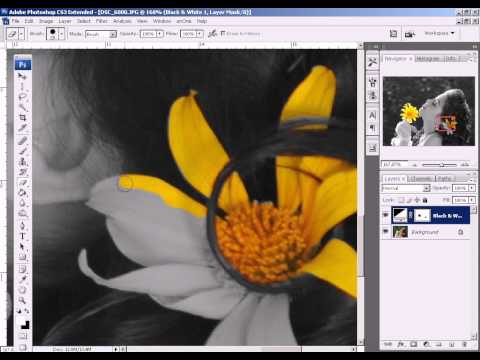Select the Gradient tool
The image size is (480, 360).
22,193
